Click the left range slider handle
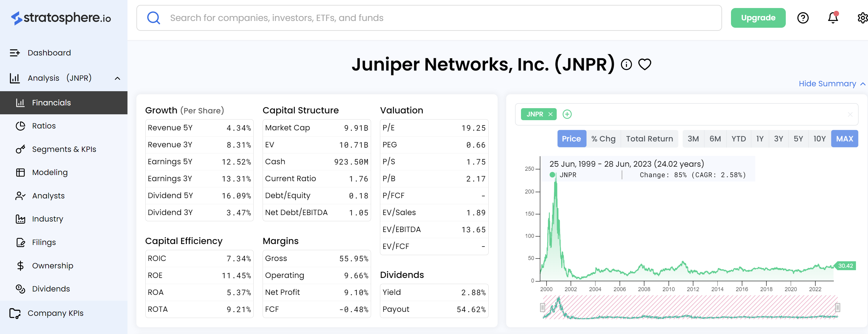Screen dimensions: 868x334 pyautogui.click(x=542, y=308)
